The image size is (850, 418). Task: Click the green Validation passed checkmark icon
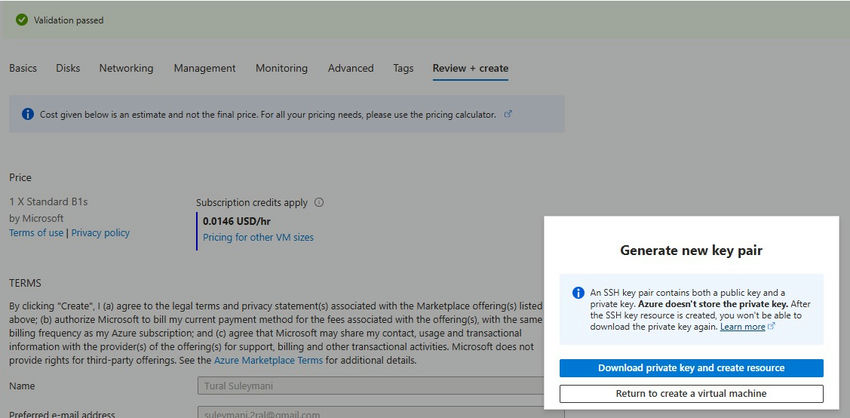tap(21, 19)
